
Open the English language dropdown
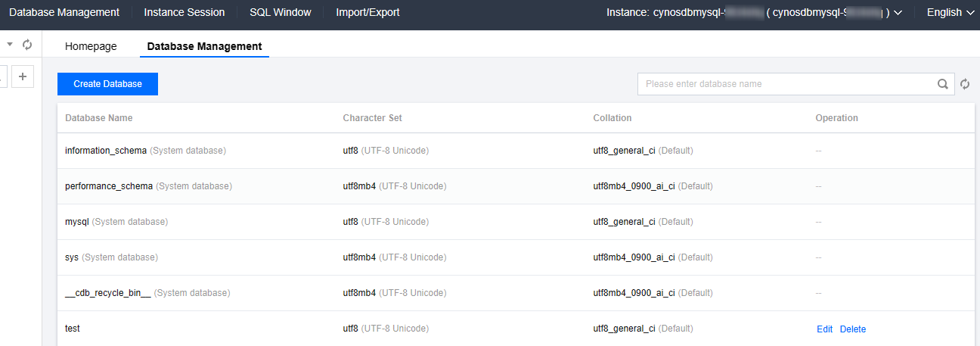pyautogui.click(x=950, y=13)
